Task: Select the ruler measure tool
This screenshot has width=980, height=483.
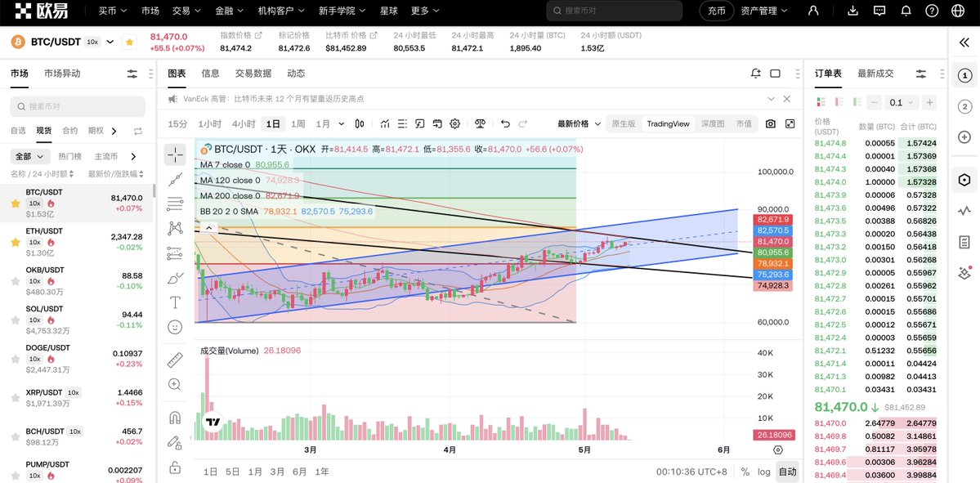Action: pos(175,360)
